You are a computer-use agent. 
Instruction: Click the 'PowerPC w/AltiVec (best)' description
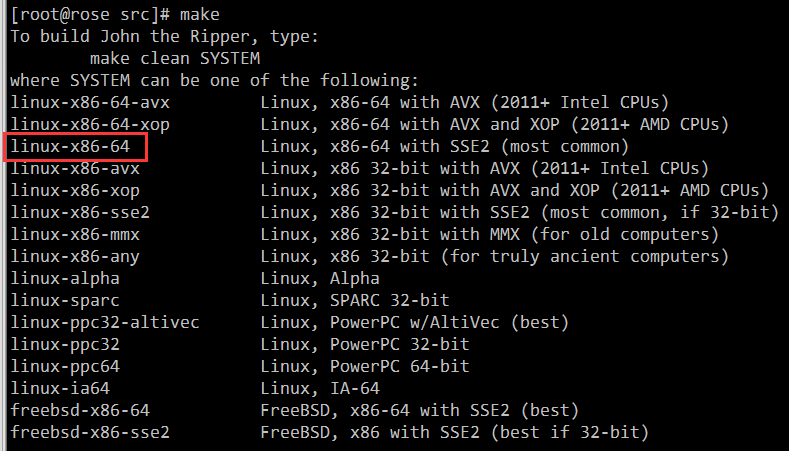(x=449, y=323)
